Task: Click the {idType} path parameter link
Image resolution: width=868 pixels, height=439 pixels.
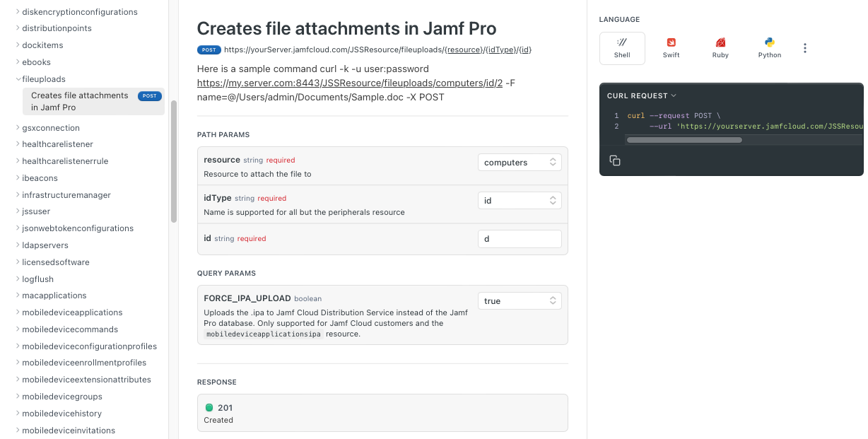Action: click(501, 49)
